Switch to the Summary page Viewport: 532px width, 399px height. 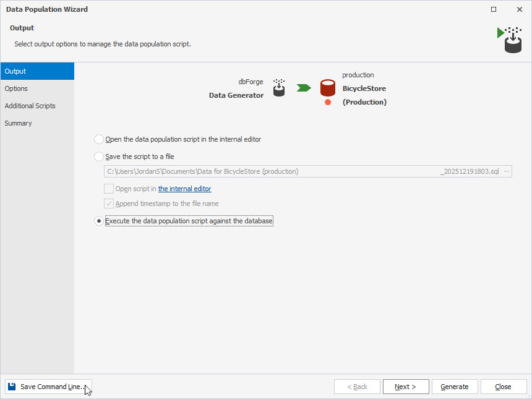pyautogui.click(x=37, y=123)
